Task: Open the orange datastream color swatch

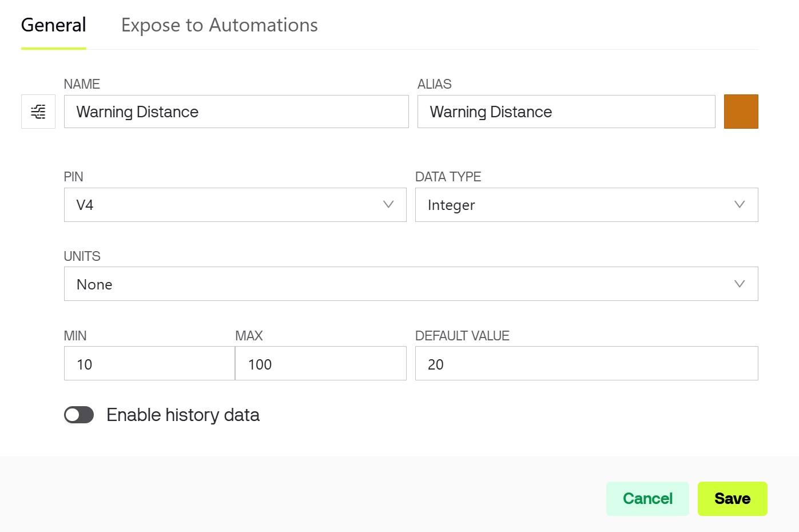Action: [741, 112]
